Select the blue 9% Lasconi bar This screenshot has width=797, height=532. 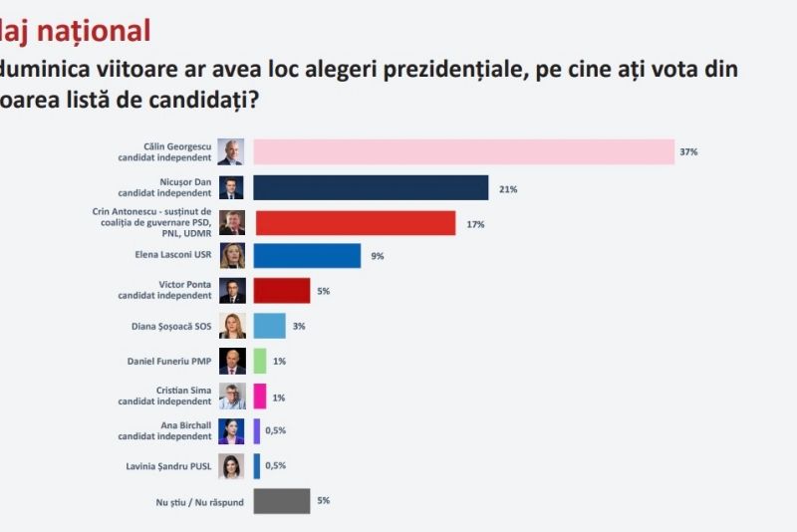307,256
